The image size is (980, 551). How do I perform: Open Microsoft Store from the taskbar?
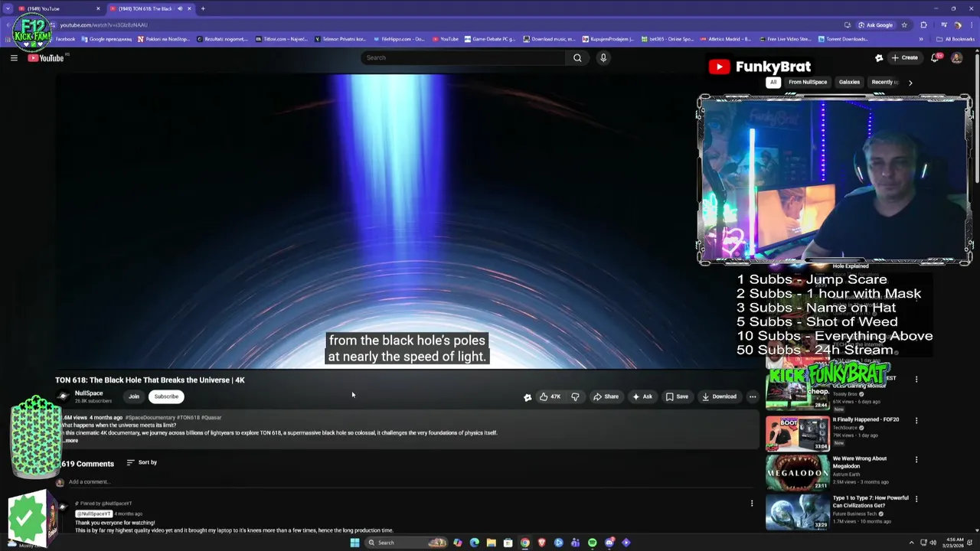(x=508, y=543)
